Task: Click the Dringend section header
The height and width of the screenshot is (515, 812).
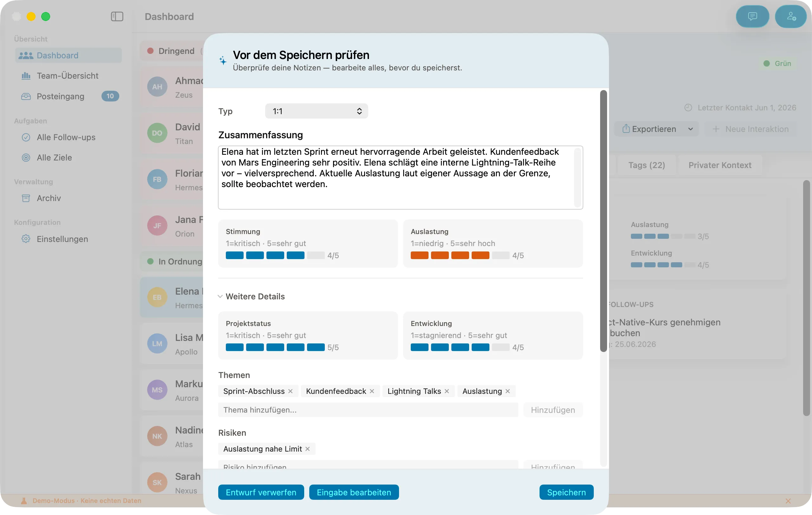Action: [x=172, y=51]
